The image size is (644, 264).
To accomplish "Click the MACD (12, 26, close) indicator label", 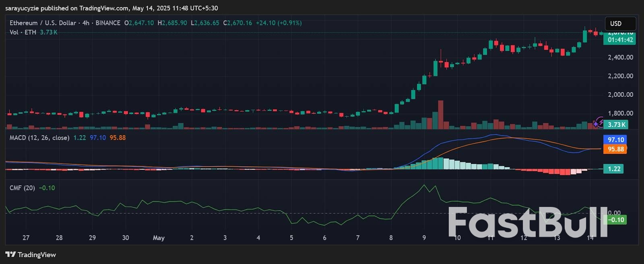I will point(39,138).
